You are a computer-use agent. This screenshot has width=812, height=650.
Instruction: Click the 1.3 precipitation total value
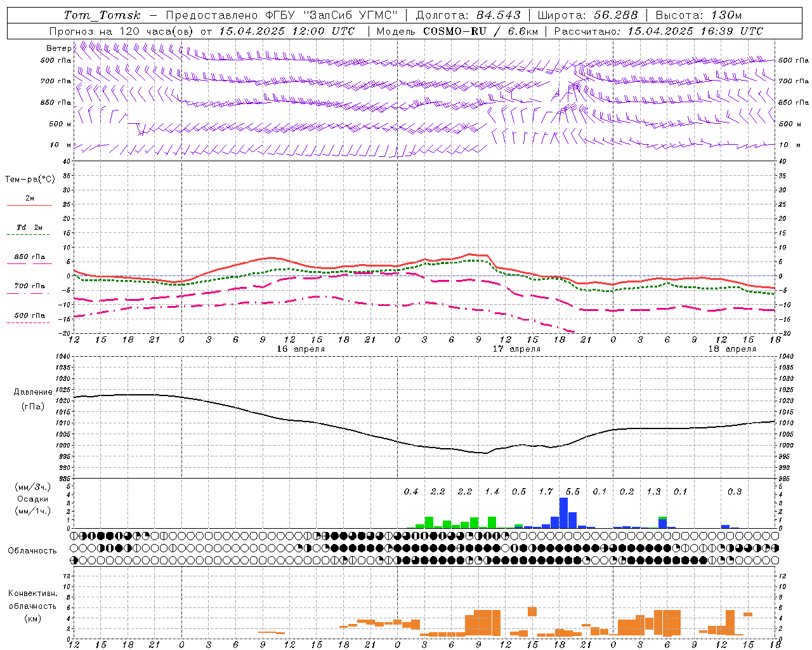653,492
